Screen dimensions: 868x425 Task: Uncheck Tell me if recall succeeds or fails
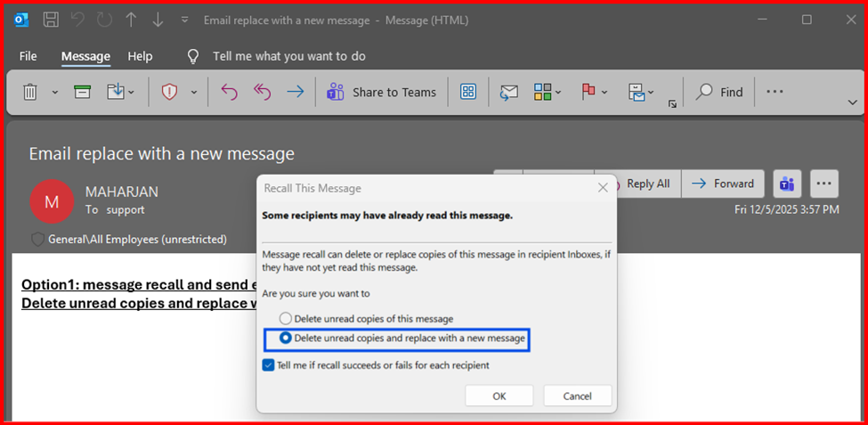[x=269, y=364]
